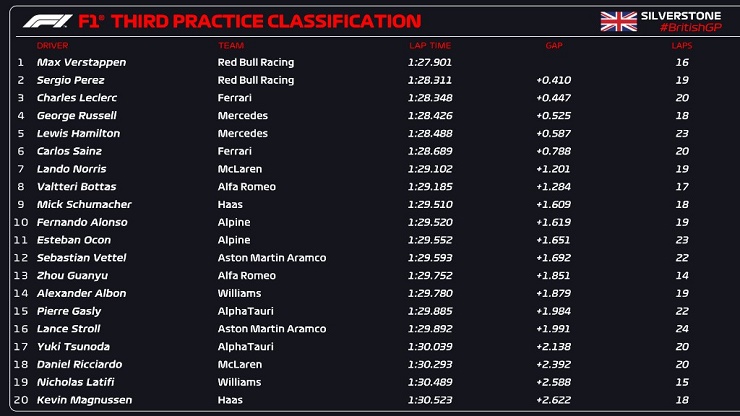
Task: Click the #BritishGP hashtag
Action: click(691, 28)
